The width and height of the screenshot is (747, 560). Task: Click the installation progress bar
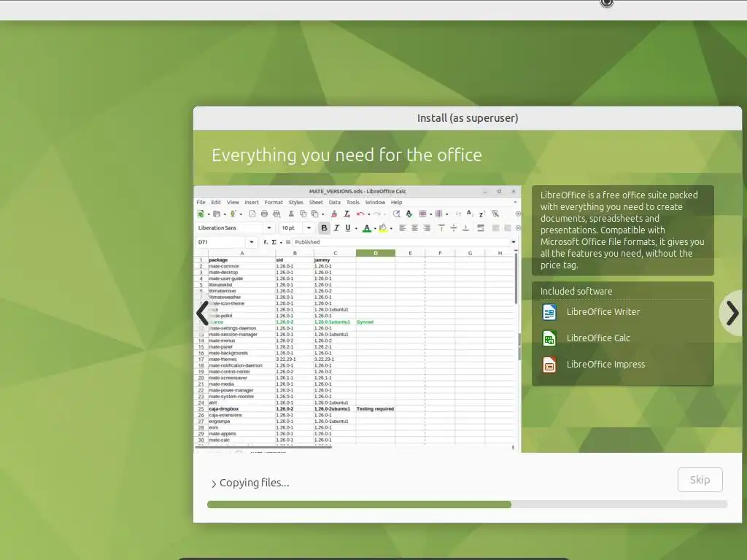coord(468,505)
